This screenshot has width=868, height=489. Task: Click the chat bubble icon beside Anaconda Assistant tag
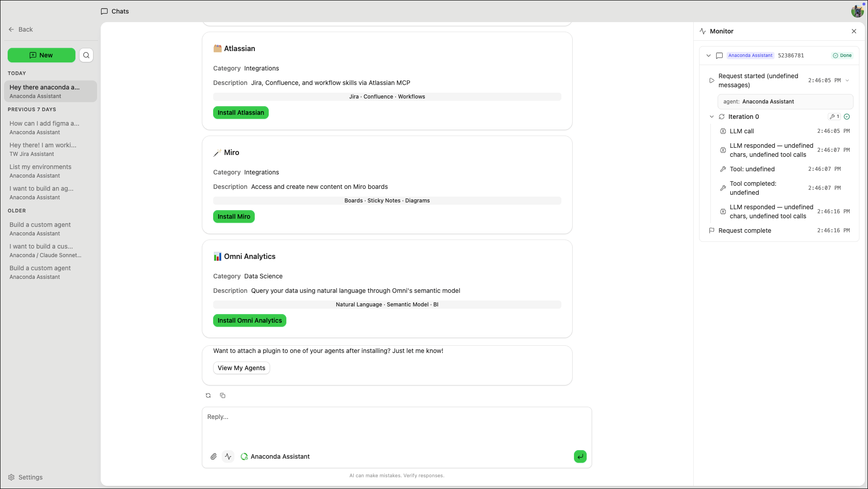[x=719, y=56]
